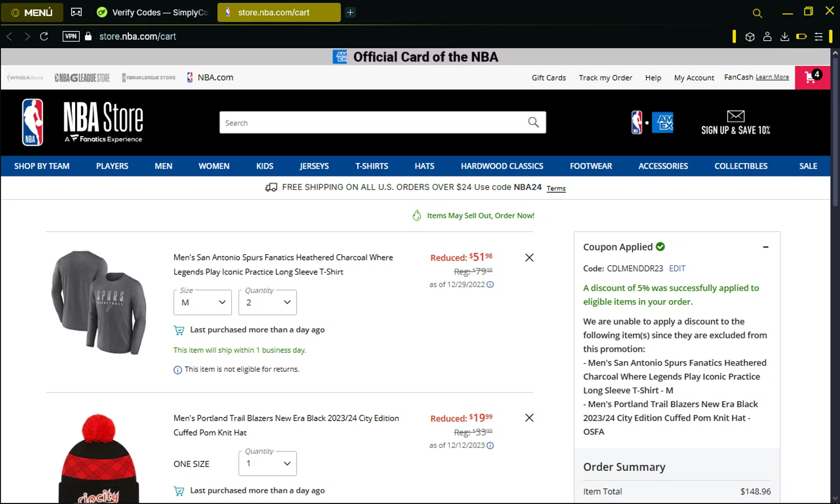840x504 pixels.
Task: Collapse the Coupon Applied section
Action: pyautogui.click(x=766, y=247)
